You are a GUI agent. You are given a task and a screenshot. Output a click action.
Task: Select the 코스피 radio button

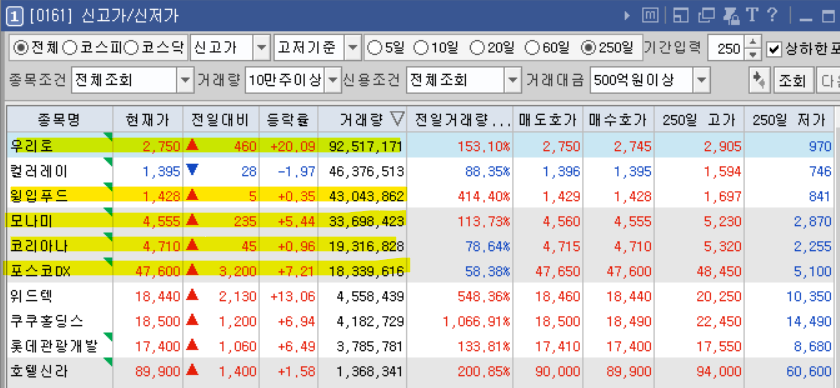pos(70,49)
